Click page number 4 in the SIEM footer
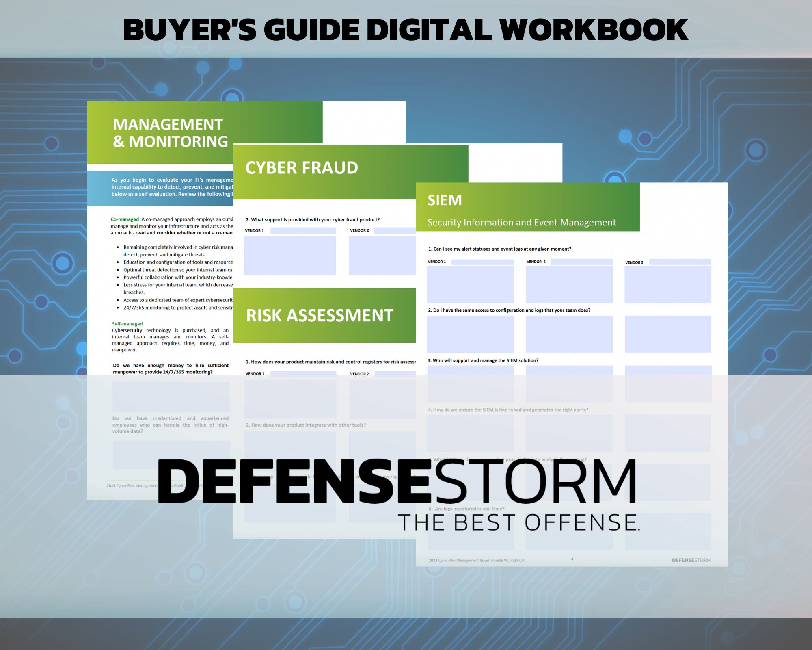Image resolution: width=812 pixels, height=650 pixels. tap(572, 559)
